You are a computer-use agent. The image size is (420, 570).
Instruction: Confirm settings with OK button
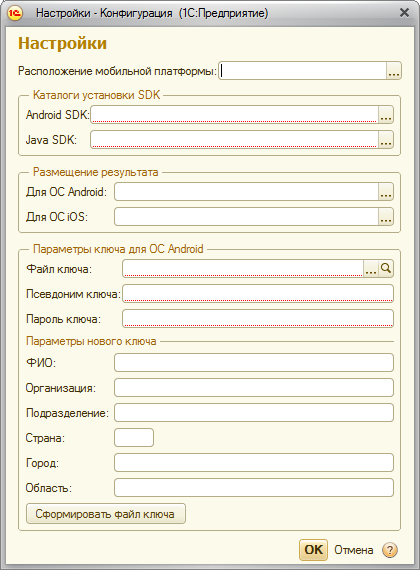[313, 550]
